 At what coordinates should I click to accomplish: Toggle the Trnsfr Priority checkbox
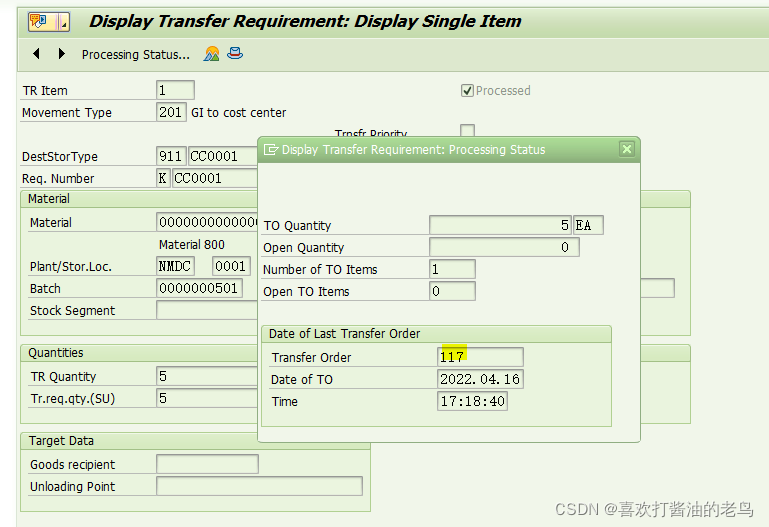coord(467,130)
